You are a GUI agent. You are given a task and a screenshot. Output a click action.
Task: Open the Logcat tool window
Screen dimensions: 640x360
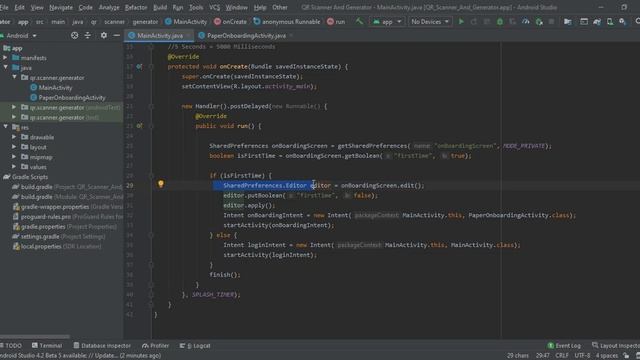[195, 346]
